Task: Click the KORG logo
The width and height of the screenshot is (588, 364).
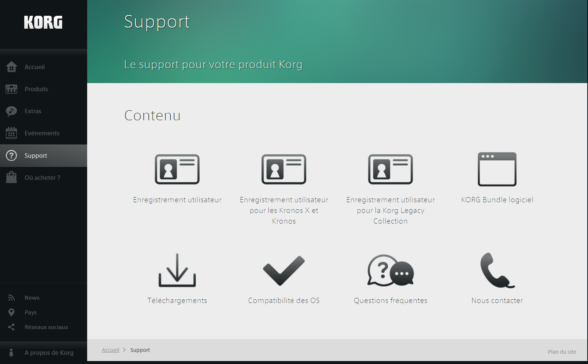Action: click(x=43, y=22)
